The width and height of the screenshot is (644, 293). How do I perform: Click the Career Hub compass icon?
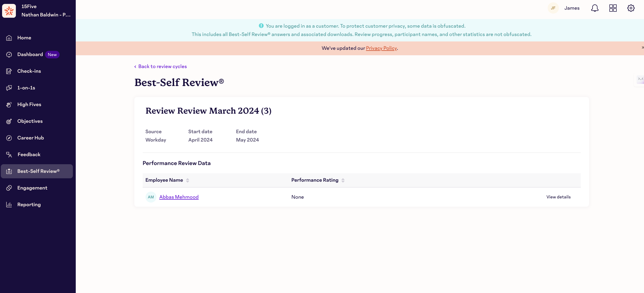[9, 138]
